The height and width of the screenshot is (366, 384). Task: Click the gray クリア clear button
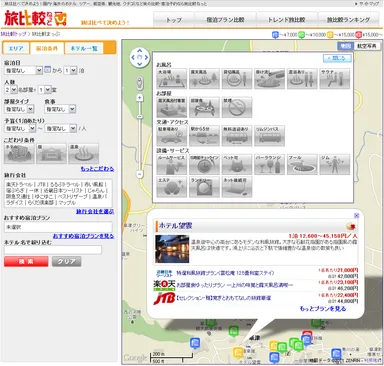click(x=67, y=261)
